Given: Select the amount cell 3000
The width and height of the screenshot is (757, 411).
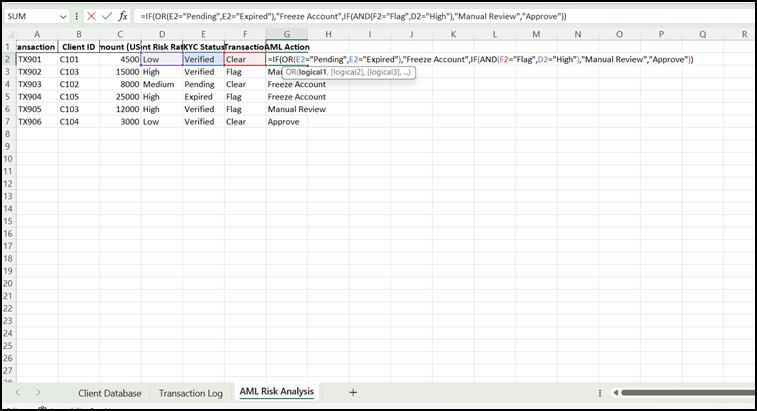Looking at the screenshot, I should 120,122.
